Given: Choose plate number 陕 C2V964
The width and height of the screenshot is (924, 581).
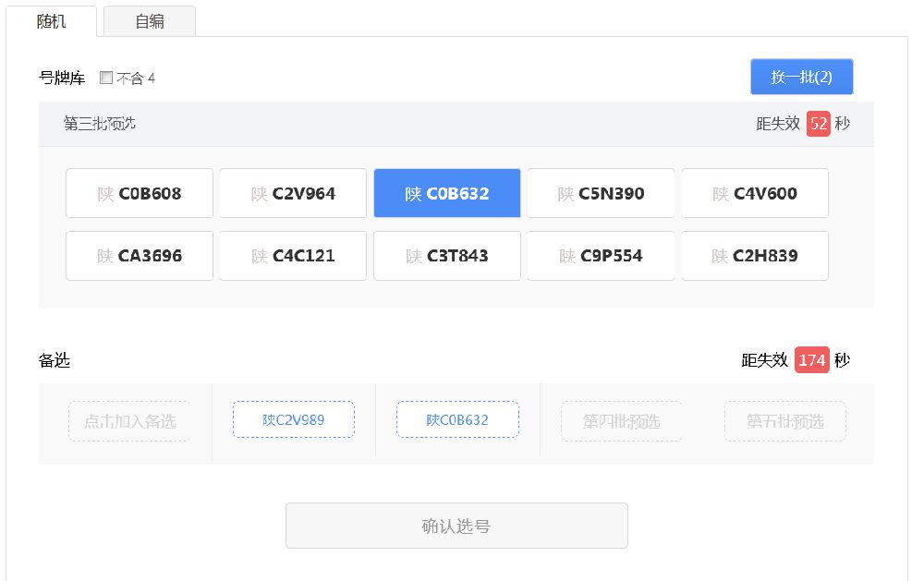Looking at the screenshot, I should 293,194.
